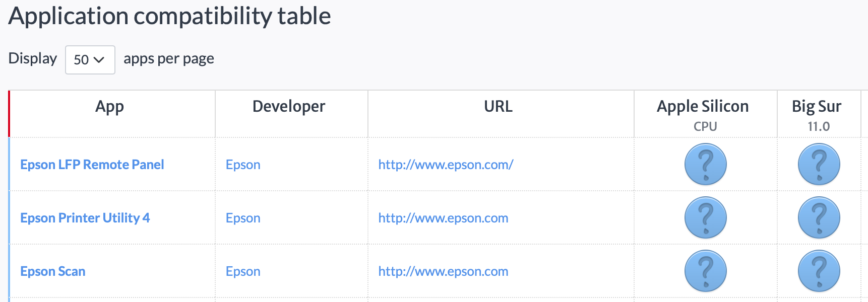Open the Epson LFP Remote Panel app link
This screenshot has height=302, width=868.
coord(92,165)
